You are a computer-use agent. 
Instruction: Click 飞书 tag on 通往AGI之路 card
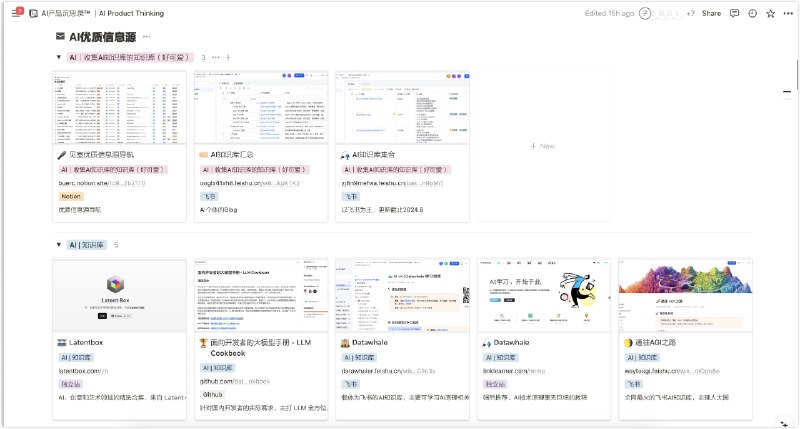(x=634, y=384)
